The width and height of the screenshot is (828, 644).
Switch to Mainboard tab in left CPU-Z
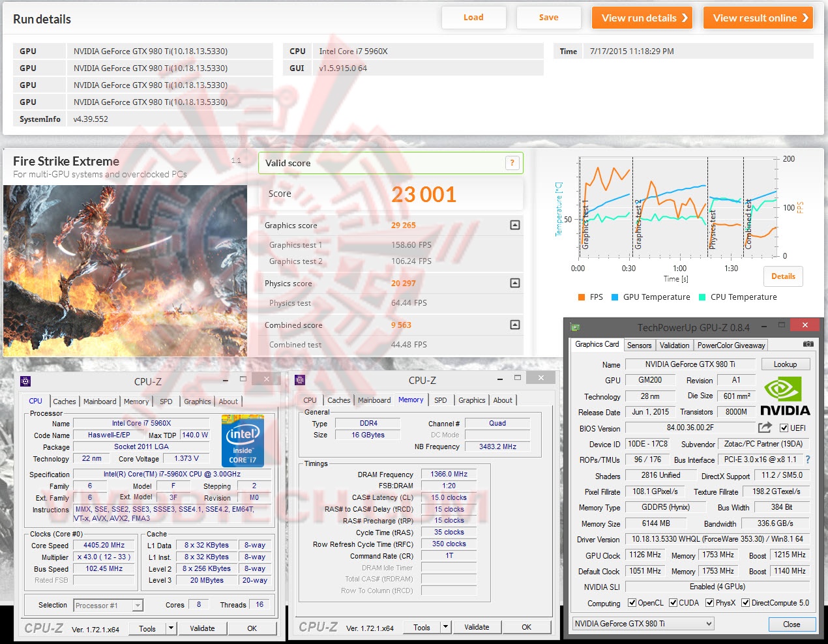(x=100, y=402)
